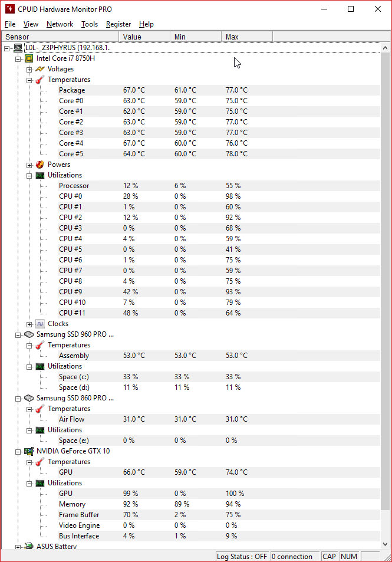Collapse the NVIDIA GeForce GTX node

tap(18, 452)
